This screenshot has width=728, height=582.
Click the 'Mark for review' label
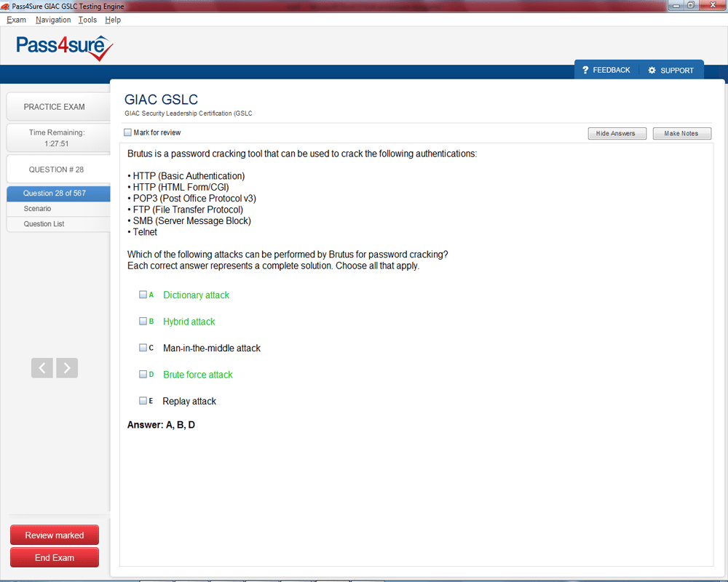click(157, 132)
